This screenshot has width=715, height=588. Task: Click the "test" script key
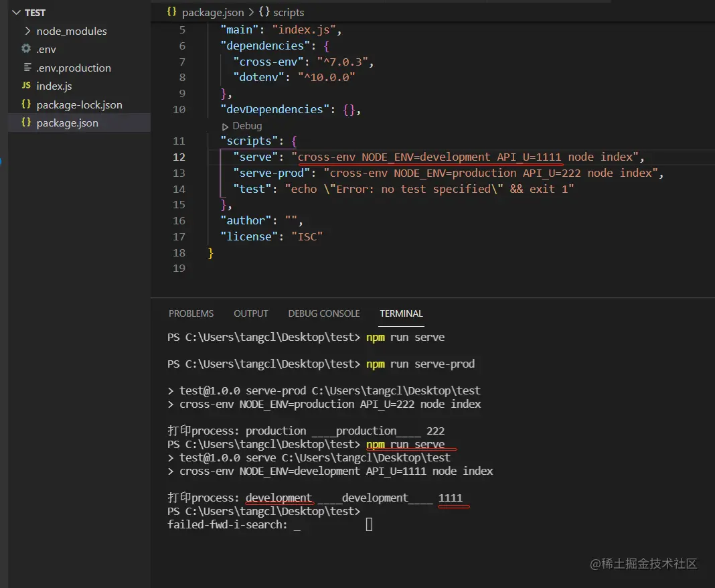click(252, 190)
